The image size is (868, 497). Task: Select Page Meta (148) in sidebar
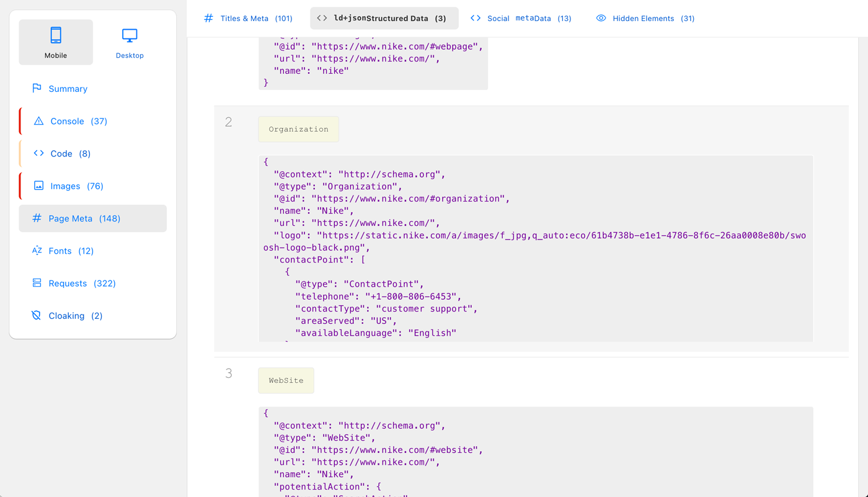93,218
